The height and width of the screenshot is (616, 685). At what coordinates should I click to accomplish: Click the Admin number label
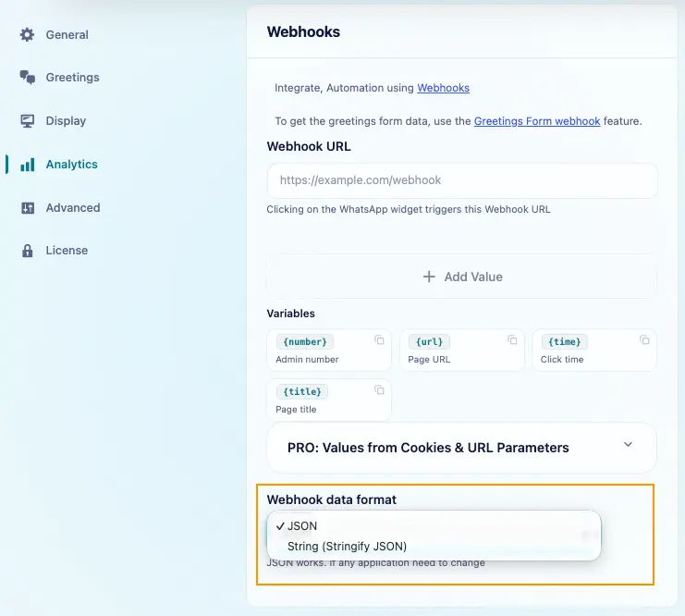(307, 360)
